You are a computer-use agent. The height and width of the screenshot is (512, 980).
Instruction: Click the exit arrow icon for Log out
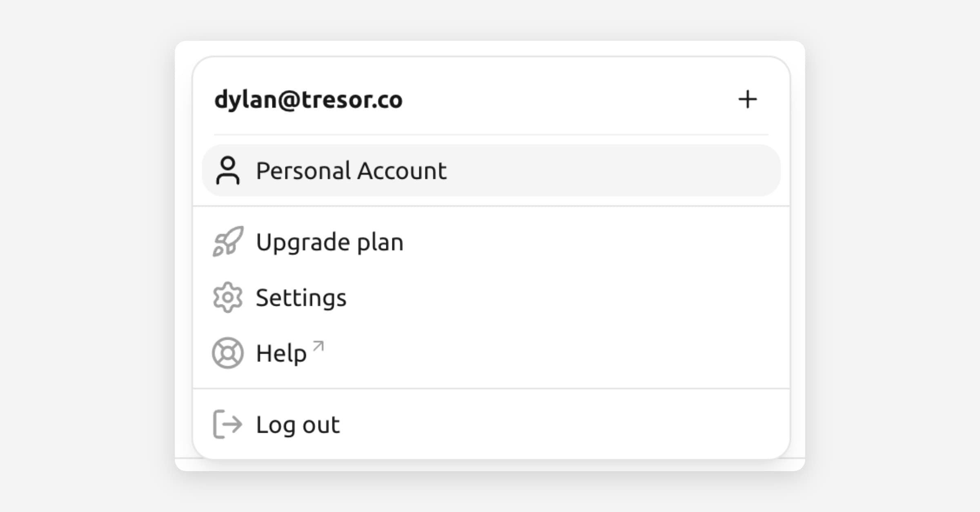[x=227, y=424]
